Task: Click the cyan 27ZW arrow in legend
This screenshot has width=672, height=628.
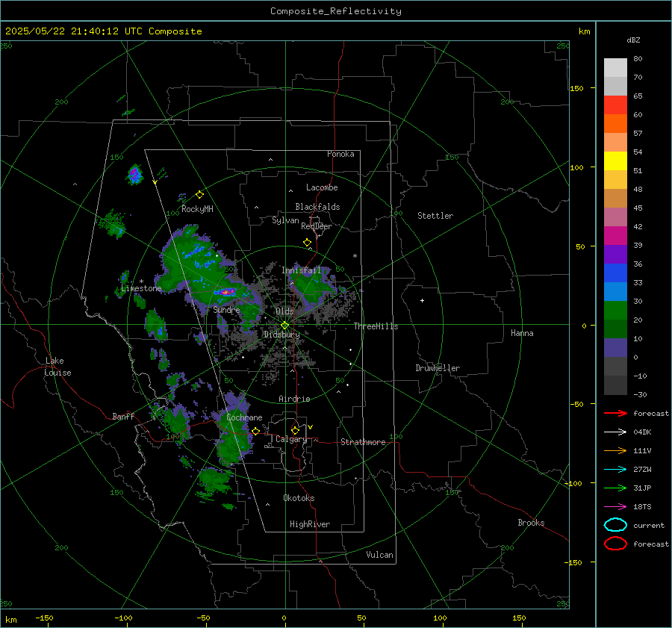Action: 615,470
